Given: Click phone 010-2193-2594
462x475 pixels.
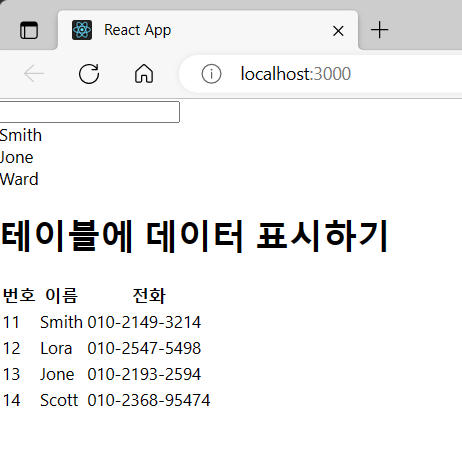Looking at the screenshot, I should (x=144, y=374).
